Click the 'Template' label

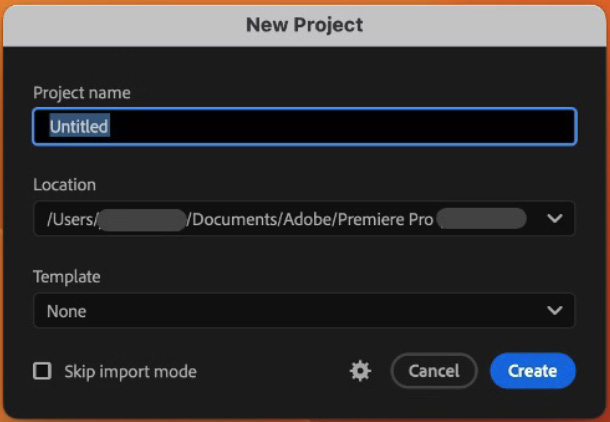[67, 277]
